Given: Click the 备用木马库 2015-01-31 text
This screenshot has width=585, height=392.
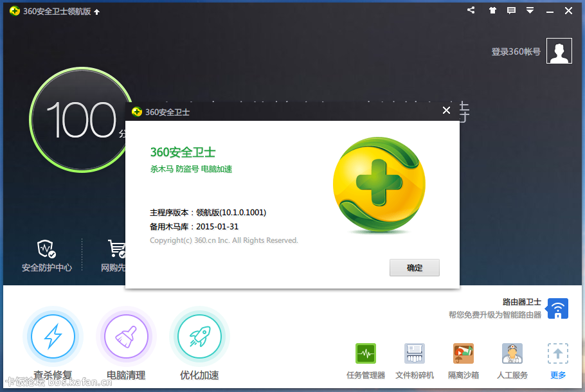Looking at the screenshot, I should [194, 226].
